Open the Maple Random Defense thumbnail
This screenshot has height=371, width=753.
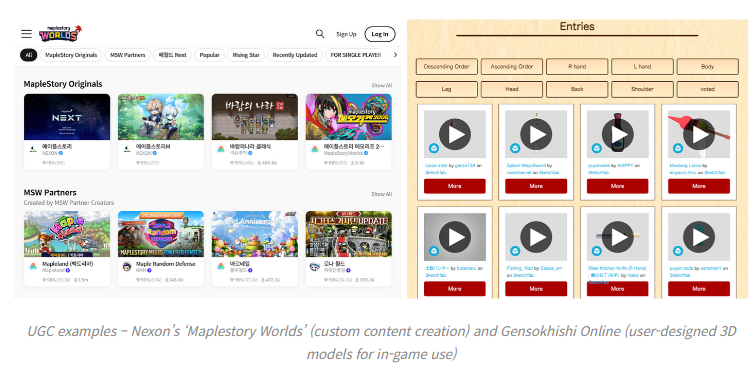click(161, 234)
